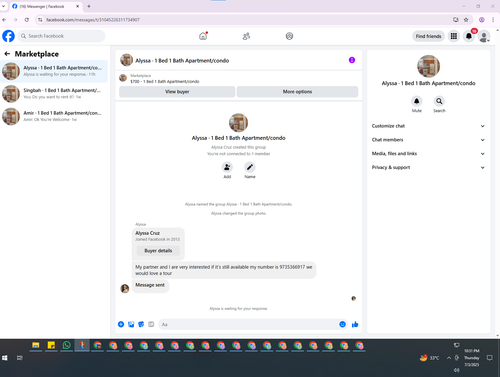This screenshot has width=500, height=377.
Task: Open the purple conversation info icon
Action: coord(352,60)
